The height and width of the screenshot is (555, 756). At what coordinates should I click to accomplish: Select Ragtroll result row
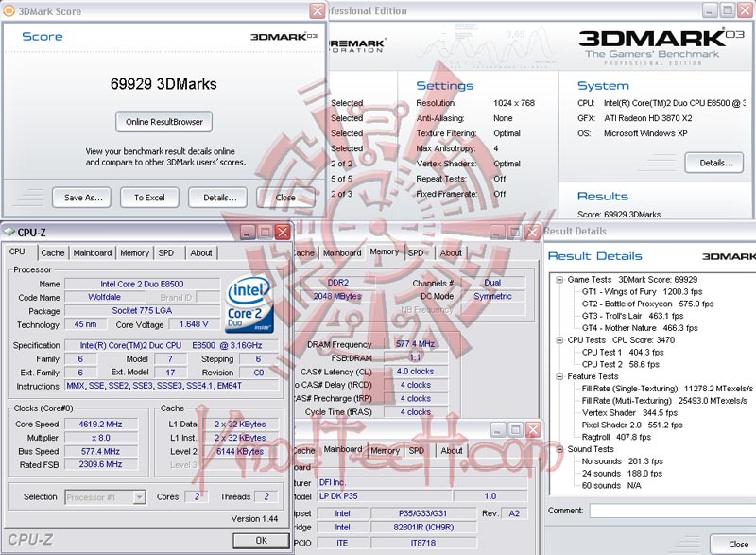pos(616,437)
